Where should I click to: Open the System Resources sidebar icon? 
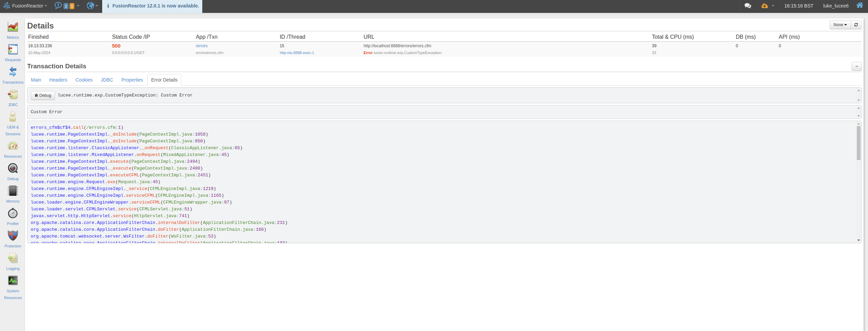(x=13, y=280)
